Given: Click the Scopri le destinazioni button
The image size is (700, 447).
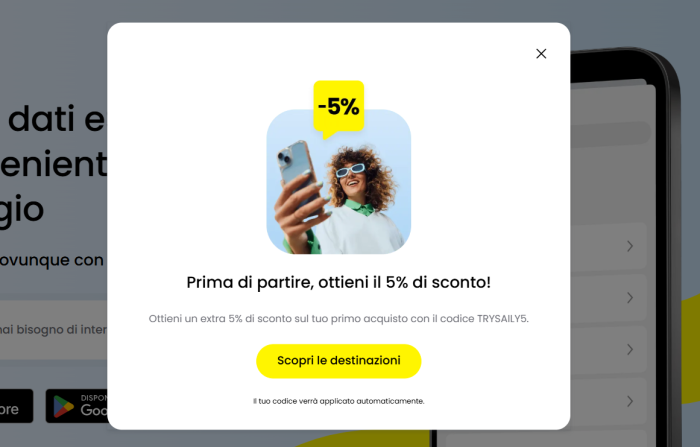Looking at the screenshot, I should click(x=338, y=361).
